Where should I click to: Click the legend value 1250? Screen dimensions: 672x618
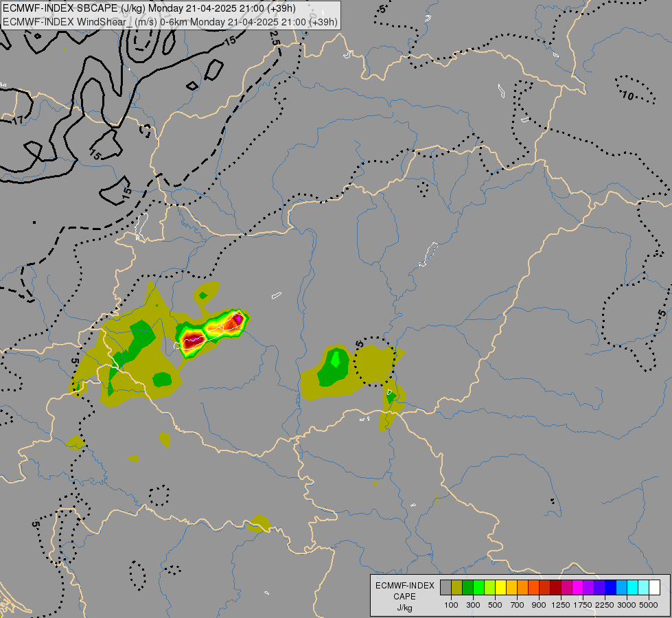tap(561, 605)
